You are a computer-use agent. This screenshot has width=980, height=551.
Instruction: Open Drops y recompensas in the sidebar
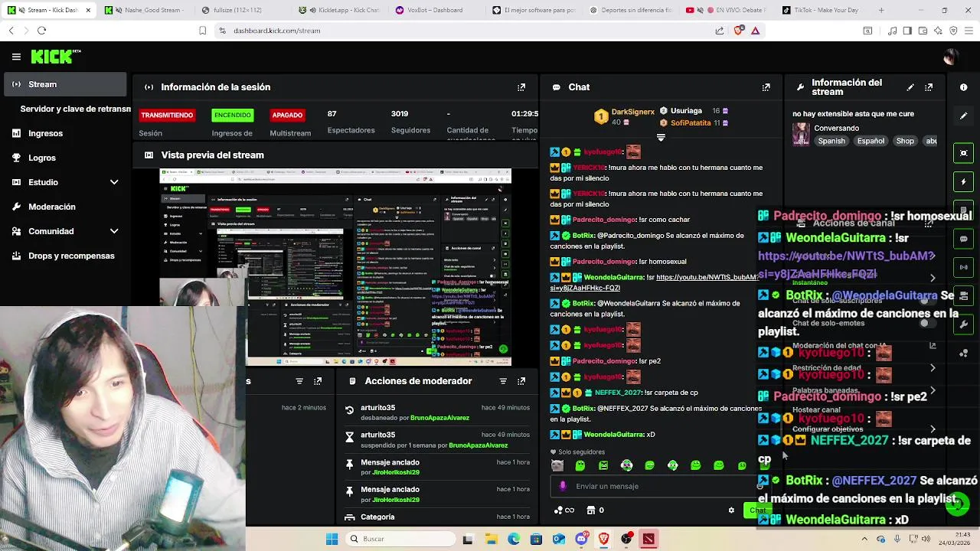pyautogui.click(x=64, y=256)
